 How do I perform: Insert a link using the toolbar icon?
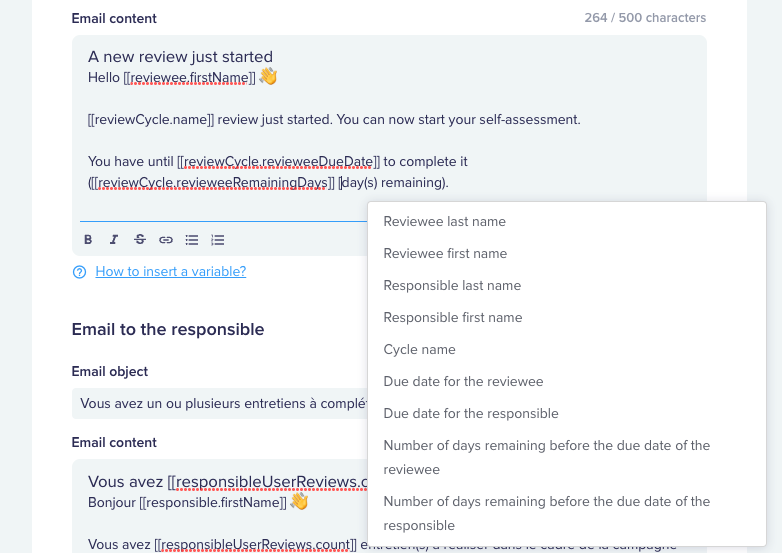click(x=166, y=240)
